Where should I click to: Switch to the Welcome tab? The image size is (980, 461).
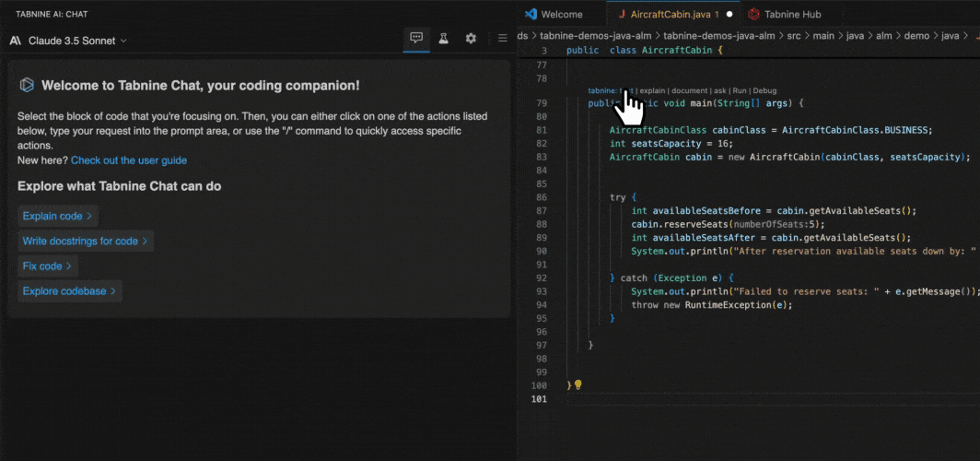[561, 14]
